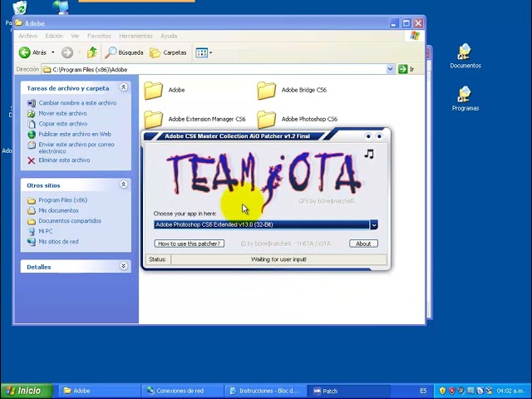
Task: Open the Atrás history dropdown arrow
Action: tap(53, 52)
